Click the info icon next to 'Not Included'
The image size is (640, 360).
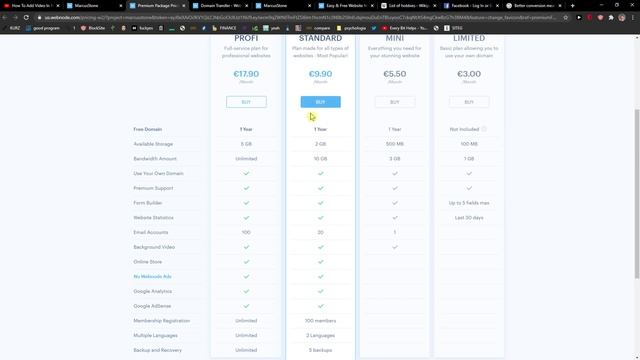pos(484,129)
